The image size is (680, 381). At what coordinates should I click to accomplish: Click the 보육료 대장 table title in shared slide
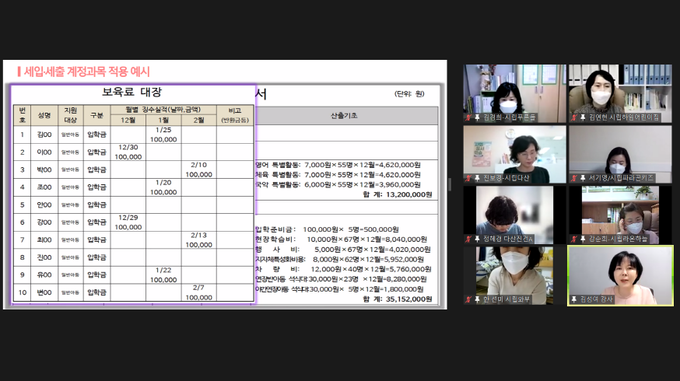[132, 92]
